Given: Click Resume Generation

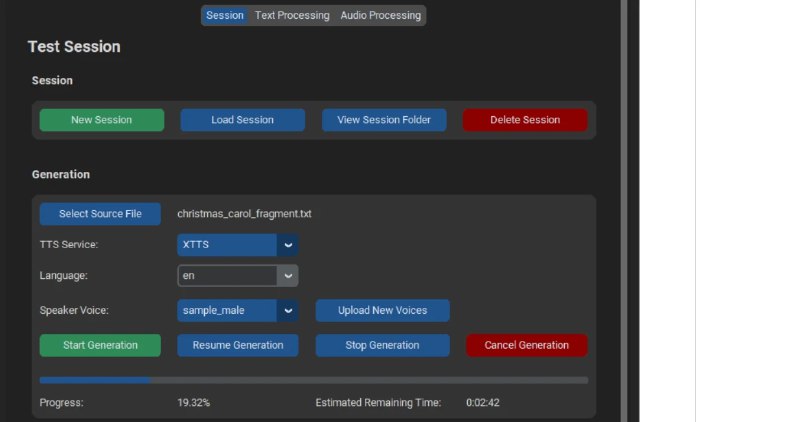Looking at the screenshot, I should 238,345.
